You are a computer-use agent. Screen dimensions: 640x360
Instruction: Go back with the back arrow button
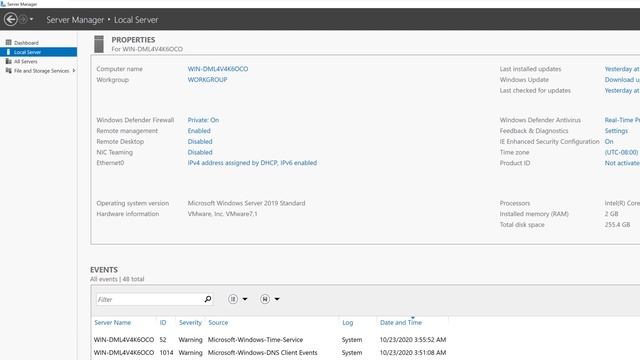pos(11,19)
